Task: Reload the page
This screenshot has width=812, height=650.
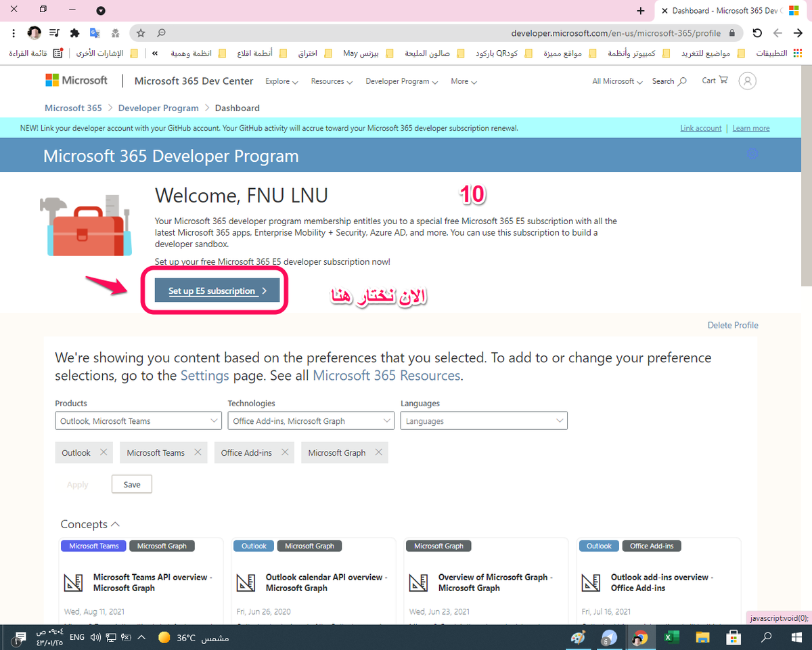Action: pos(757,32)
